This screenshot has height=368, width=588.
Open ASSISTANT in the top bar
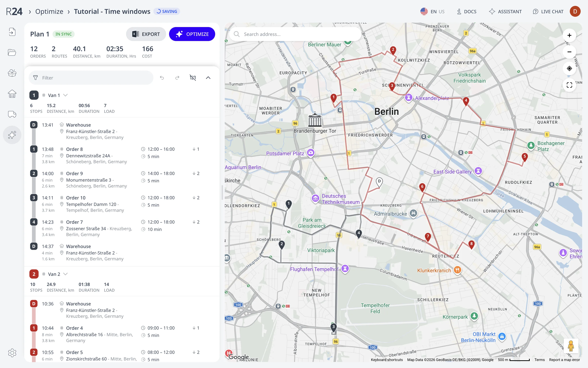(x=505, y=11)
